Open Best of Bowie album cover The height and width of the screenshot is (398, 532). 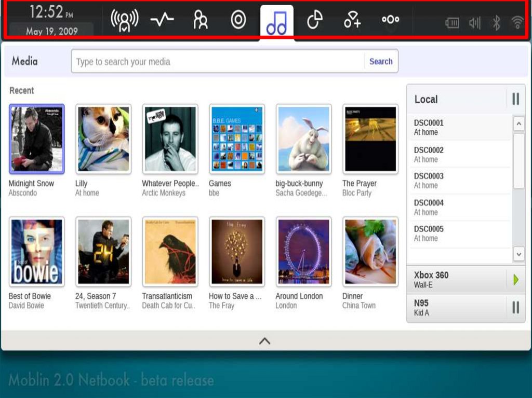point(37,252)
